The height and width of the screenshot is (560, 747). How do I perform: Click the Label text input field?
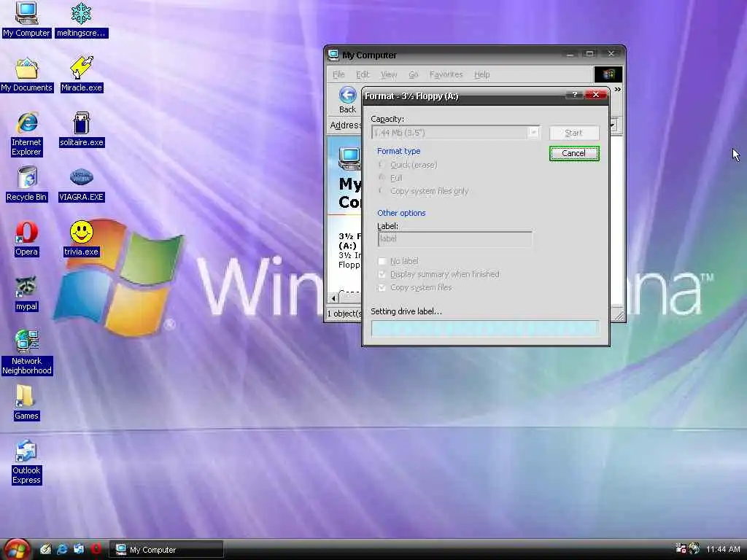click(455, 238)
